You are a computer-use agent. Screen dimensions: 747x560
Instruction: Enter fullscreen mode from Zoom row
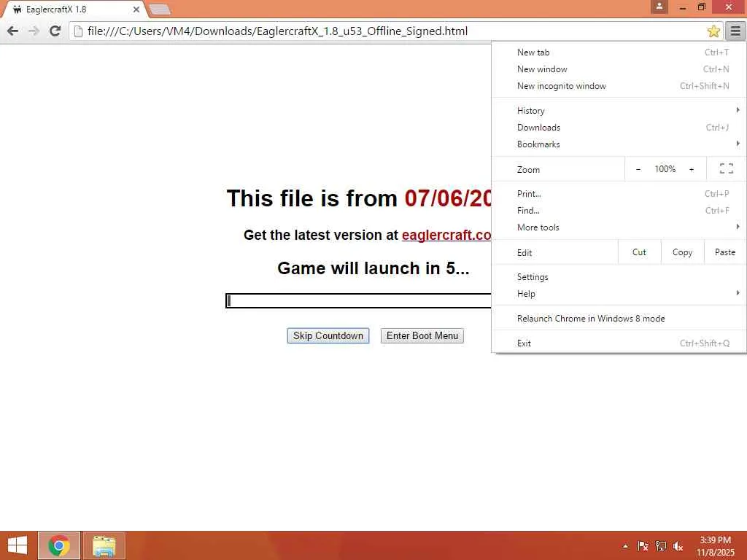pos(726,168)
